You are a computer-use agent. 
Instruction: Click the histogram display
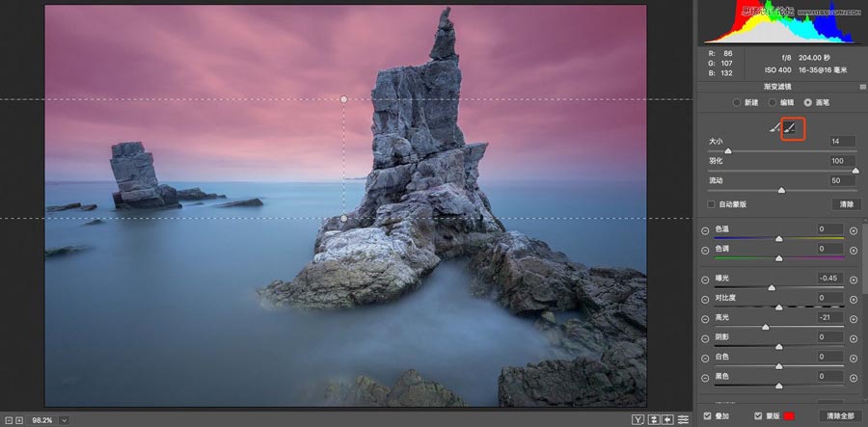pos(779,22)
